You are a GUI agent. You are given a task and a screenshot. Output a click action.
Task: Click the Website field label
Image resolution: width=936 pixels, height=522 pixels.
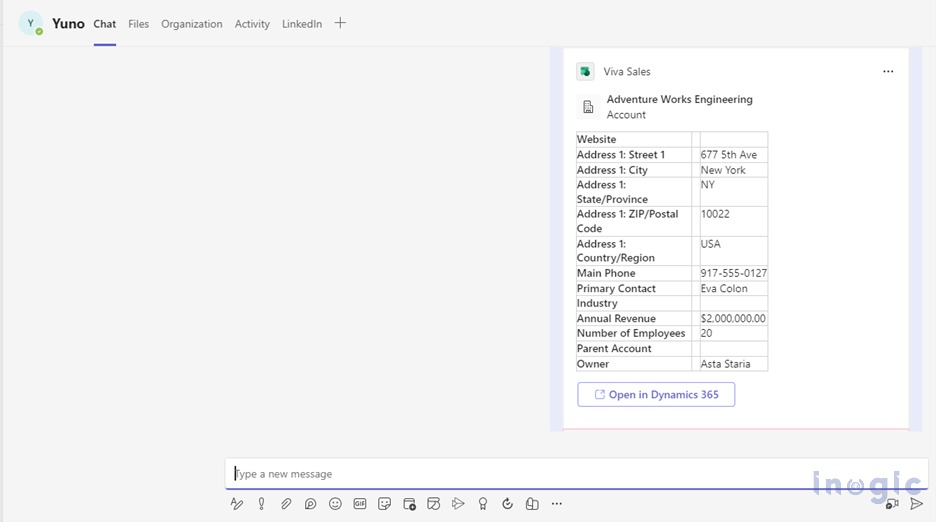click(596, 139)
